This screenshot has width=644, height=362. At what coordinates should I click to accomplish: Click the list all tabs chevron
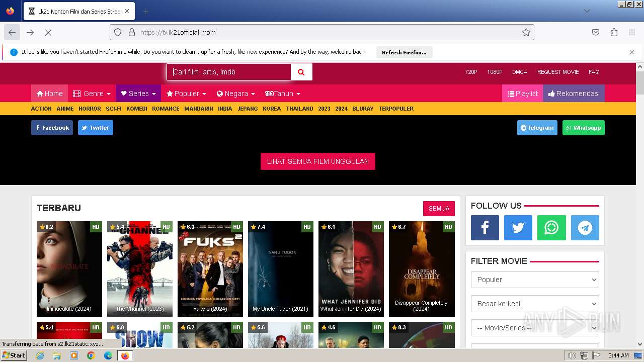click(587, 11)
